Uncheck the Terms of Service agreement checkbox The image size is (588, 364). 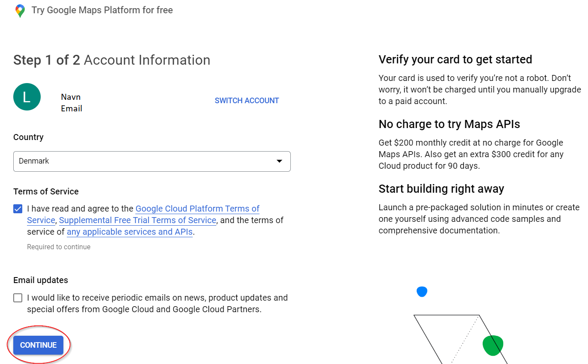click(x=18, y=209)
